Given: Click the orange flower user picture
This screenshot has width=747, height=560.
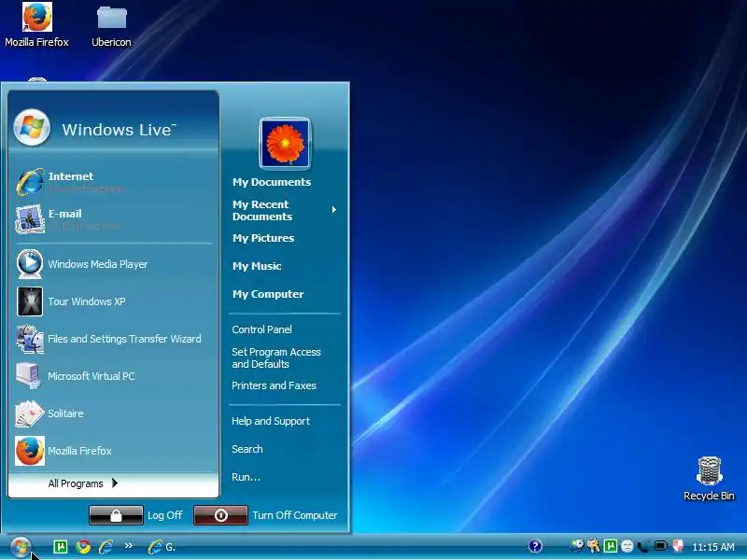Looking at the screenshot, I should point(285,144).
